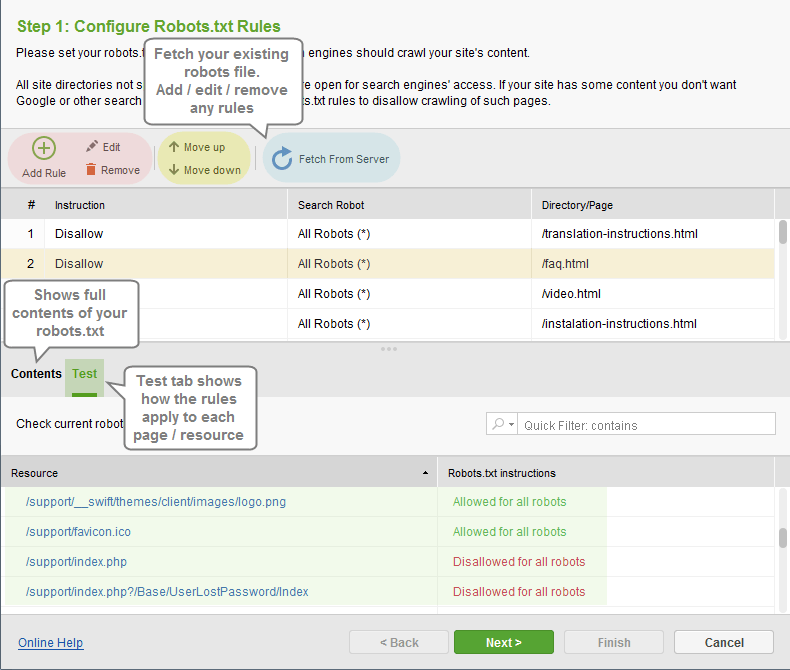Viewport: 790px width, 670px height.
Task: Click the Move up arrow icon
Action: [x=174, y=147]
